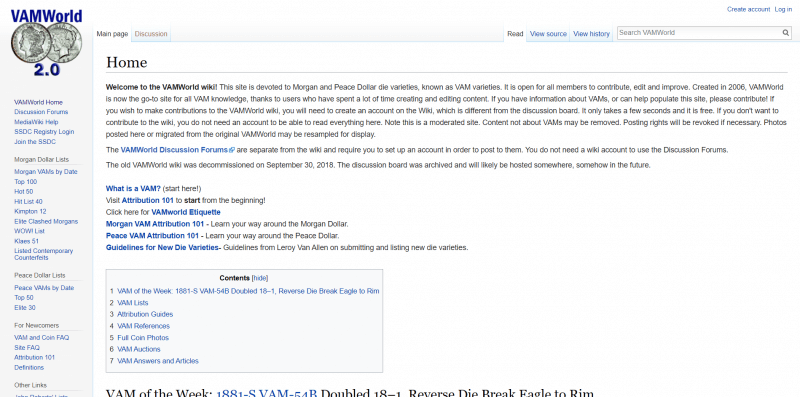
Task: Open the View history tab
Action: coord(591,34)
